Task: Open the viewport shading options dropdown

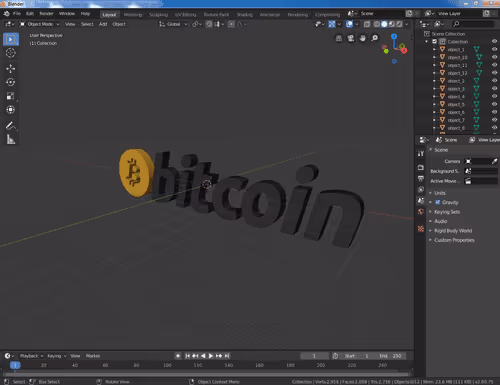Action: click(x=407, y=24)
